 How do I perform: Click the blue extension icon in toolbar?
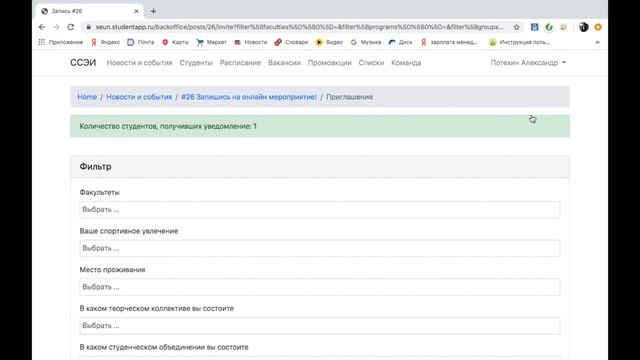(534, 27)
